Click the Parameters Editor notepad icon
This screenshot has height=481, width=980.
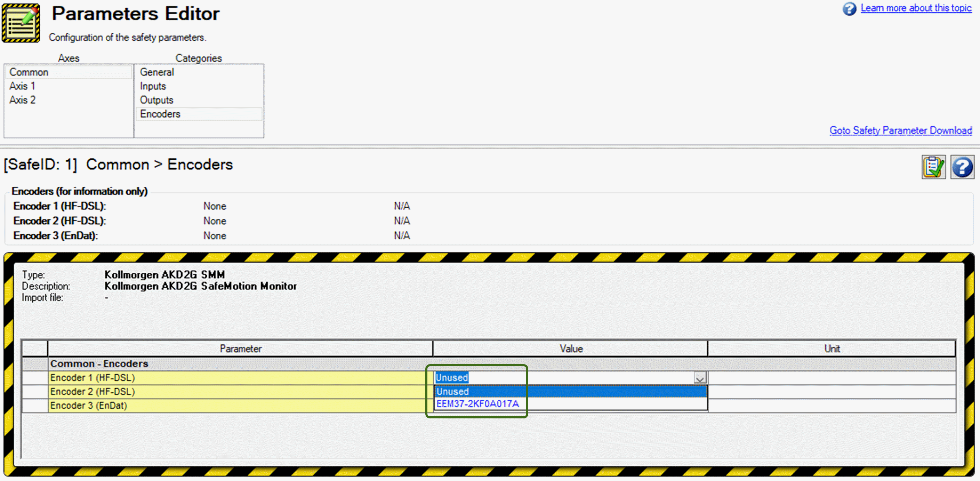coord(21,23)
